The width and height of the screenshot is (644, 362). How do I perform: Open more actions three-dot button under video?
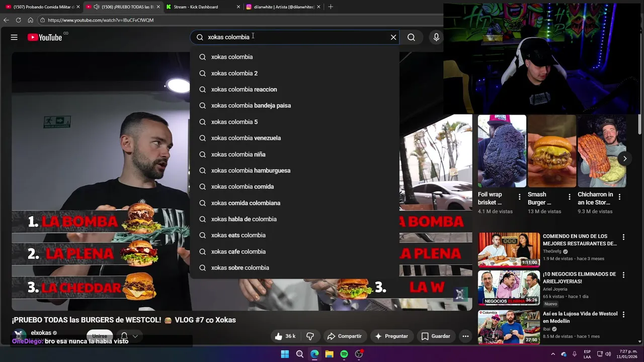pyautogui.click(x=465, y=336)
